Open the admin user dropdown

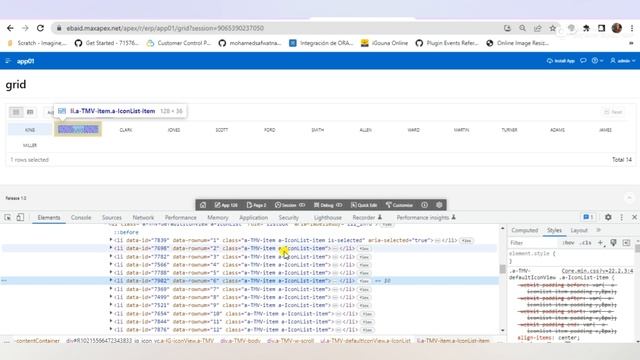[x=622, y=61]
